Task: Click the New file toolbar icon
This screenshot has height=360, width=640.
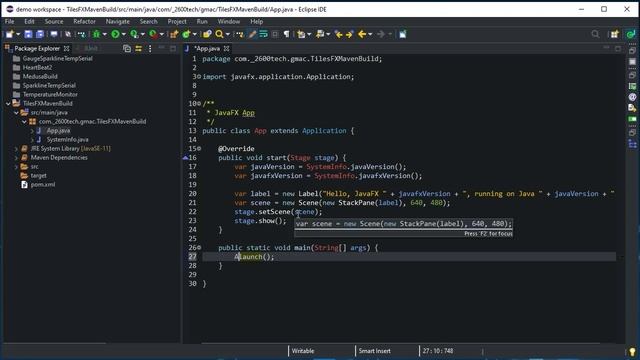Action: pyautogui.click(x=9, y=34)
